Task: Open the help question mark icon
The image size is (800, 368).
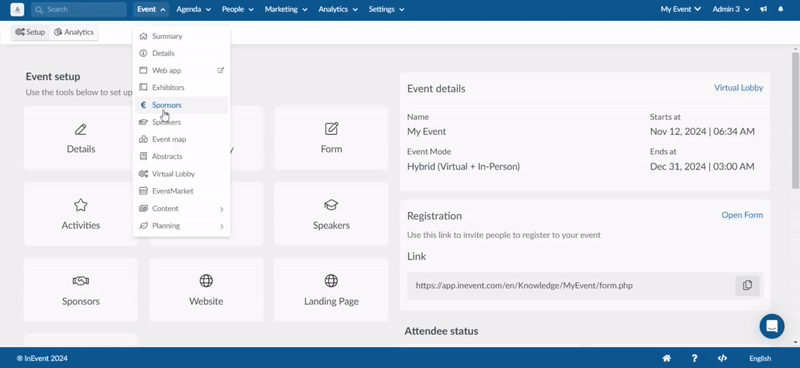Action: pyautogui.click(x=694, y=358)
